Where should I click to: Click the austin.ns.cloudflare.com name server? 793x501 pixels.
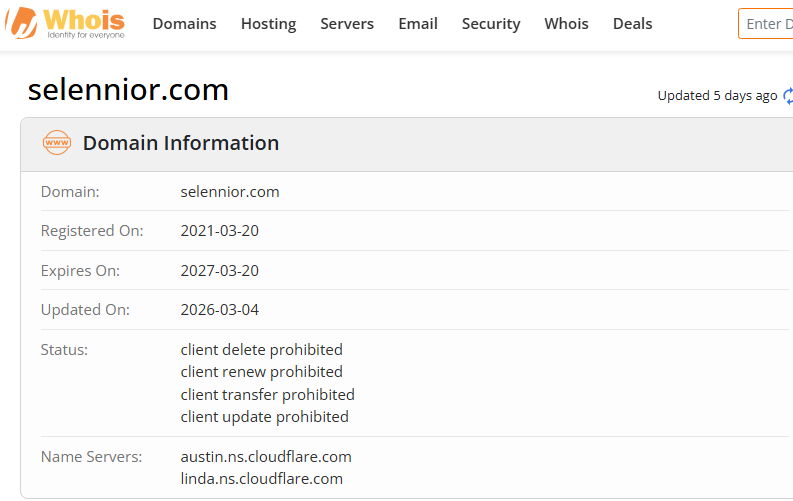(x=266, y=457)
